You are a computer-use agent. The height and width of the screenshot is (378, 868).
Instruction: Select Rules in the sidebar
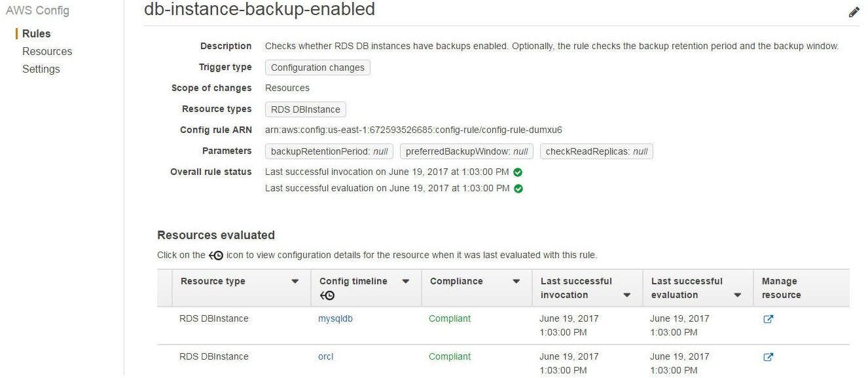[x=36, y=33]
